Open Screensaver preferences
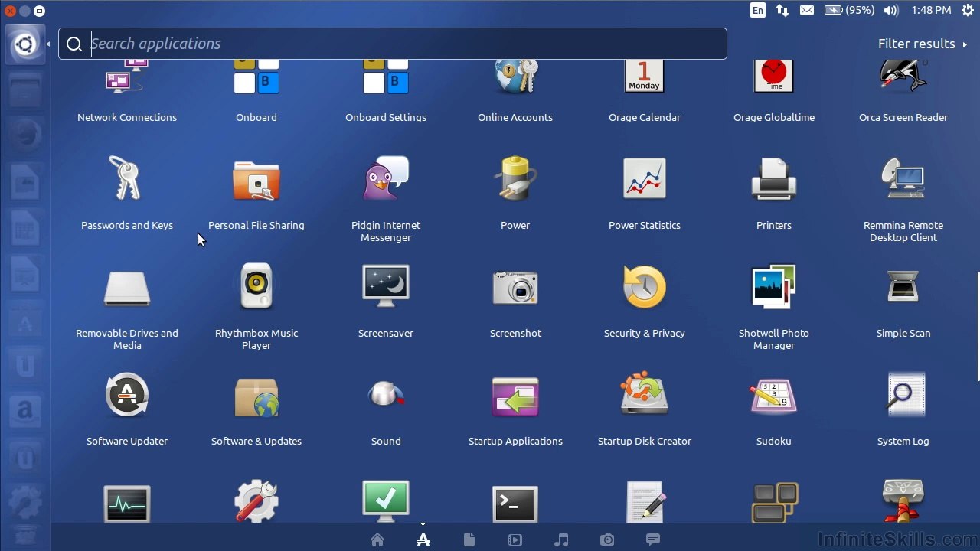980x551 pixels. coord(386,301)
